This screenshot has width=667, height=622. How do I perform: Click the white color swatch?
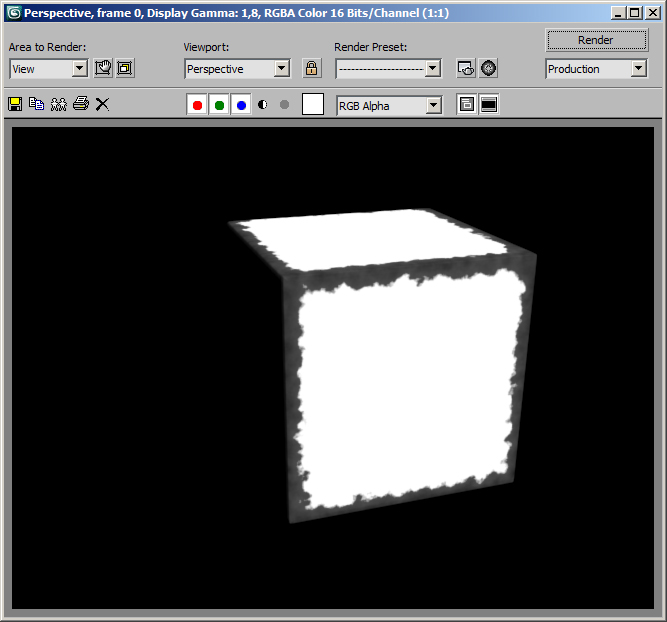coord(313,105)
